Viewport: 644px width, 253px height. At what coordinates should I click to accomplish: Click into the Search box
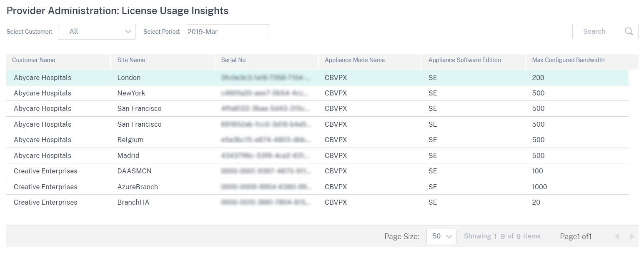(605, 32)
